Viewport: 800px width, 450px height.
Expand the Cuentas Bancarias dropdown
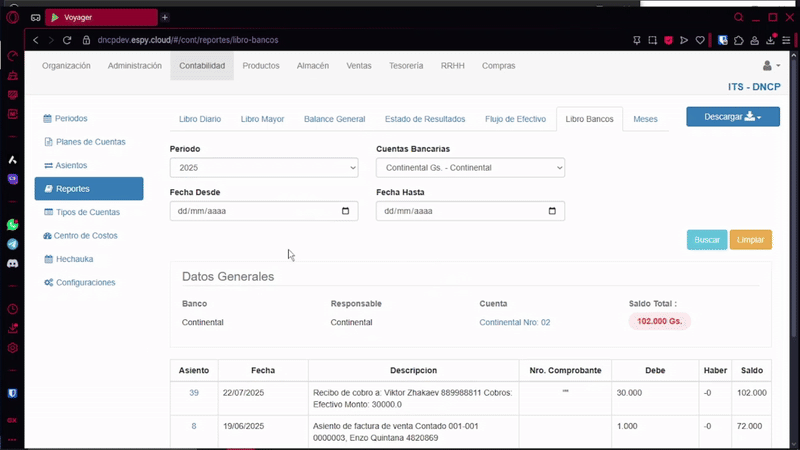tap(470, 168)
